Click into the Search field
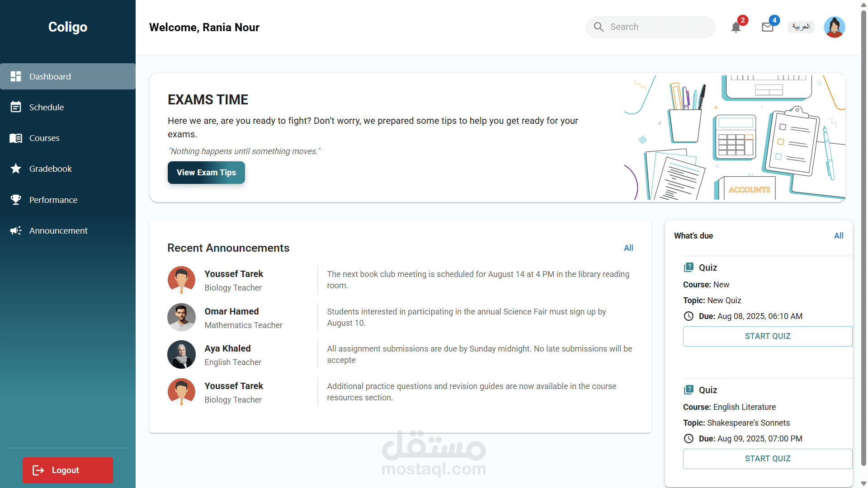 coord(656,27)
